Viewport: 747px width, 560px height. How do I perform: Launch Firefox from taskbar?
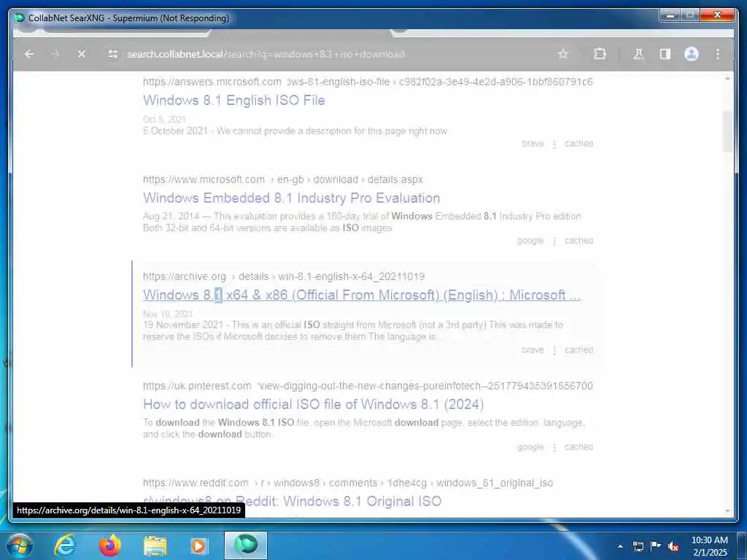coord(109,545)
